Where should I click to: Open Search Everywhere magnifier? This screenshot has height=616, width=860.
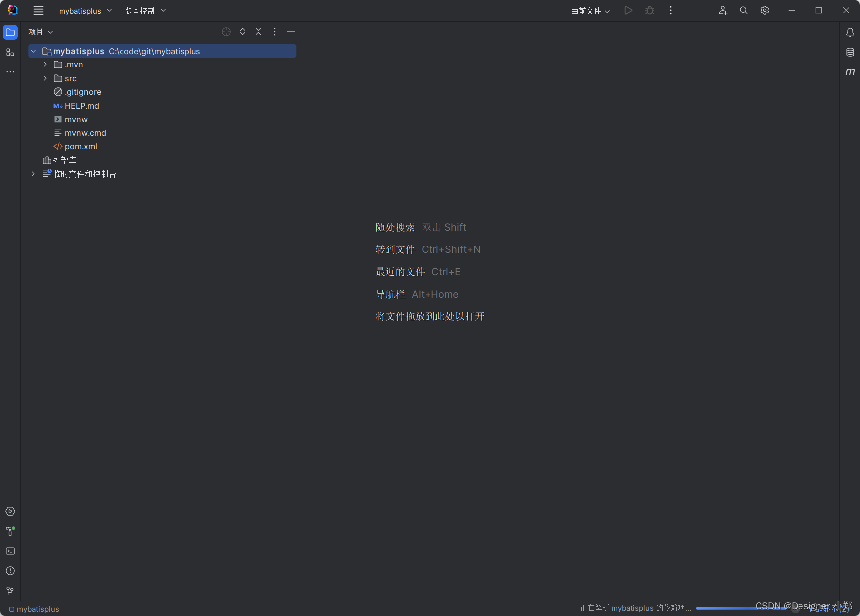coord(744,10)
